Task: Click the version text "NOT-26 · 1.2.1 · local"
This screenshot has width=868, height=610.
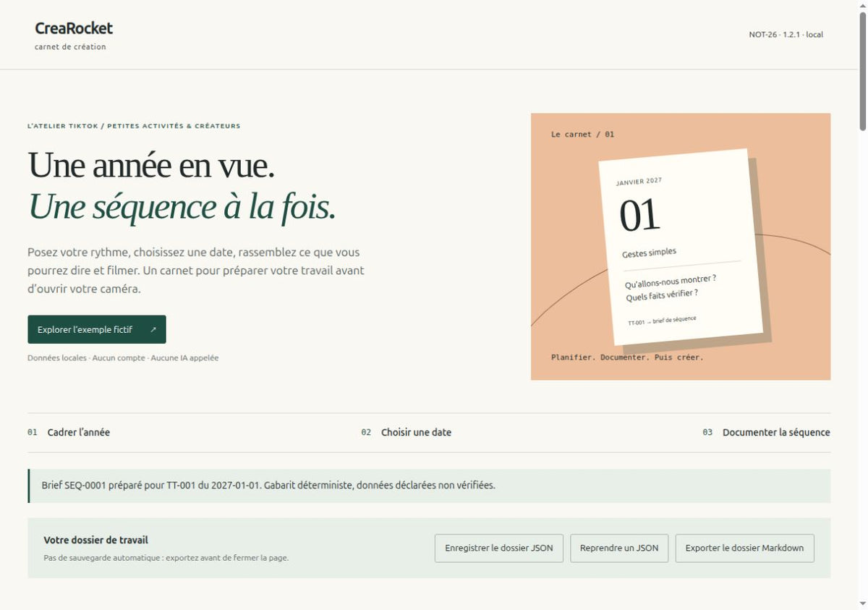Action: (786, 35)
